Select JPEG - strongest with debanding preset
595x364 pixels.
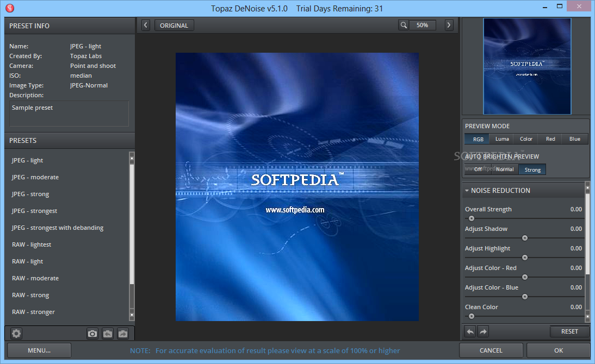[58, 228]
